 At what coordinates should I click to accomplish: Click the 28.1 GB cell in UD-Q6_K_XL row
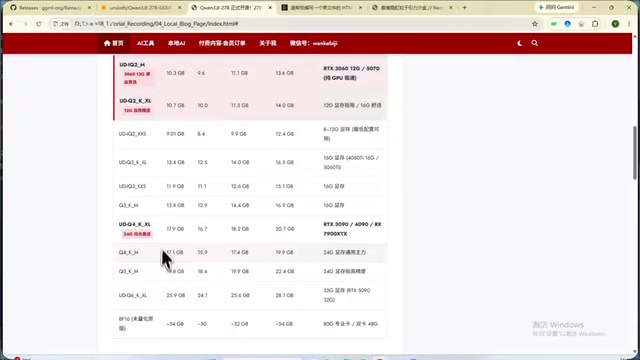284,296
